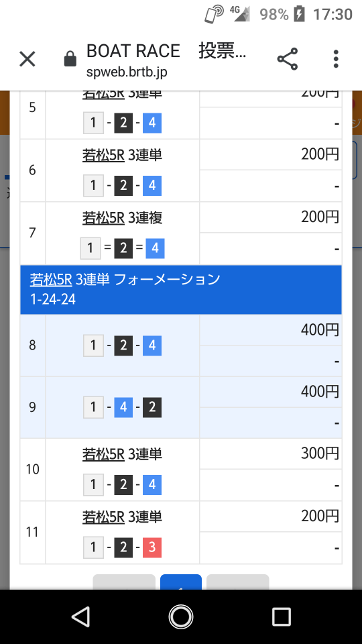Tap the previous page pagination button
362x644 pixels.
click(x=124, y=582)
